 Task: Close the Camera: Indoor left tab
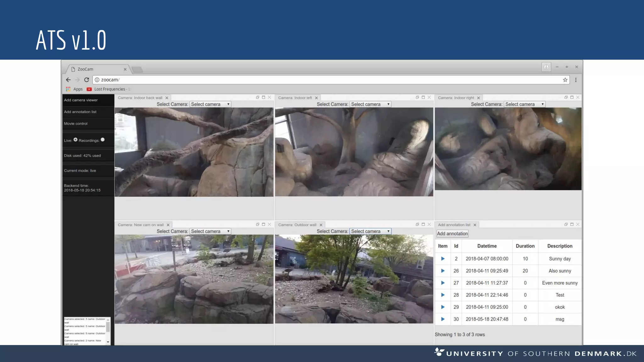click(x=316, y=98)
